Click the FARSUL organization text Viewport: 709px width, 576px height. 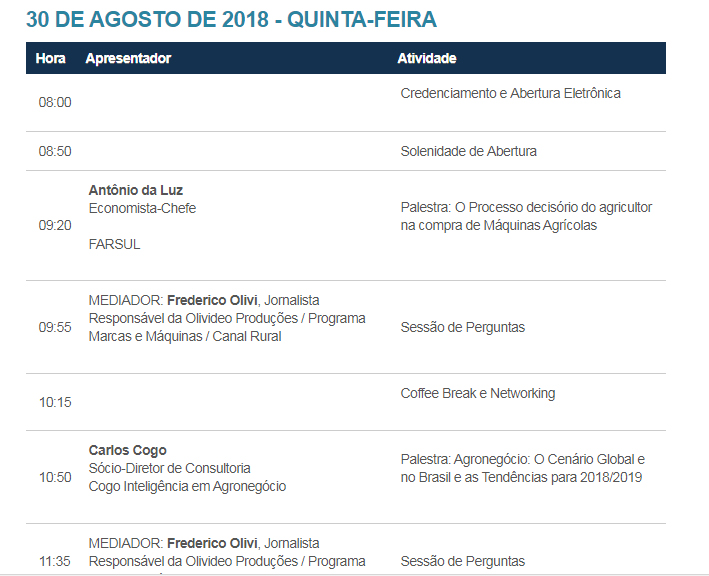tap(114, 244)
